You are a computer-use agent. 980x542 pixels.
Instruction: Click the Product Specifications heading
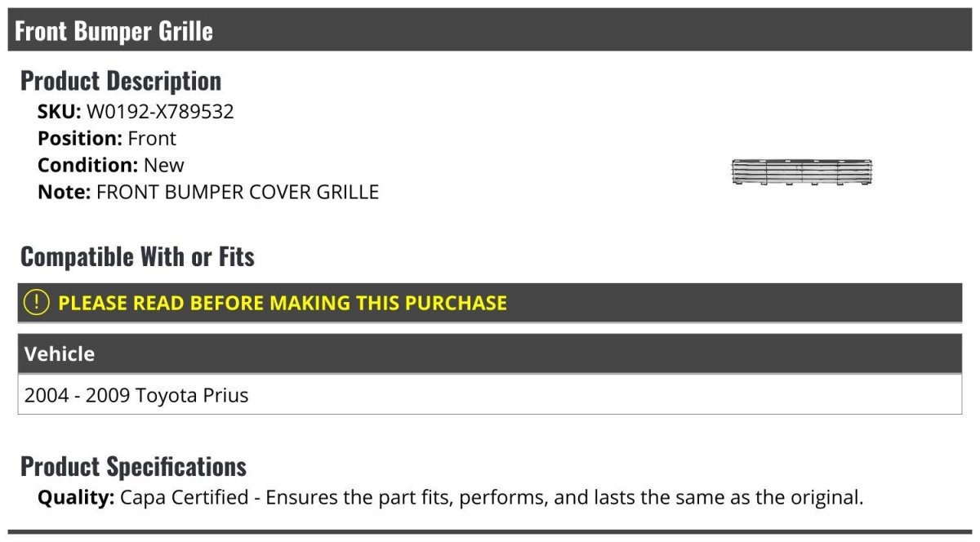[133, 467]
